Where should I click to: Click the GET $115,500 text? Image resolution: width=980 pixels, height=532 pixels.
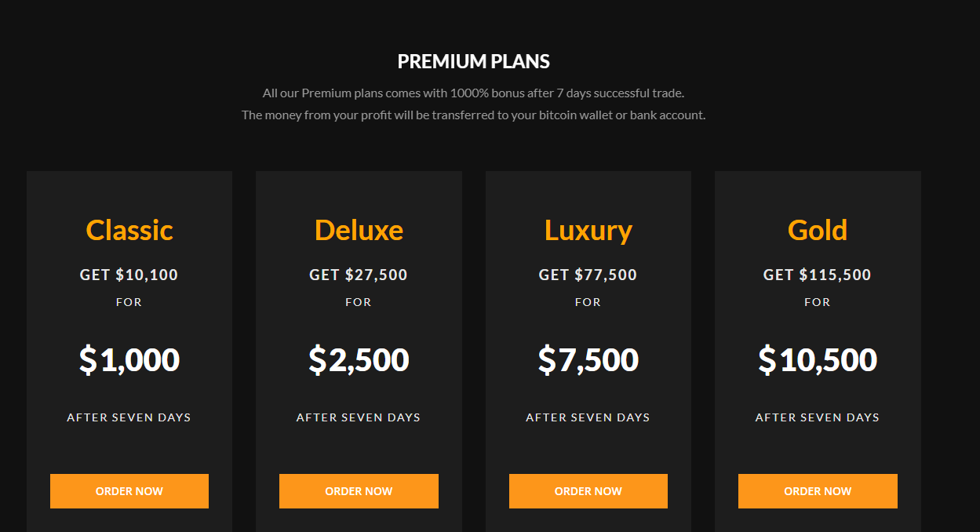pos(818,275)
